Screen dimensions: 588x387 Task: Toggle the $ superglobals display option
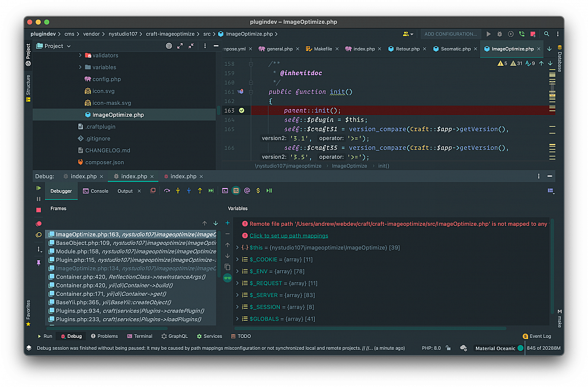click(x=258, y=190)
